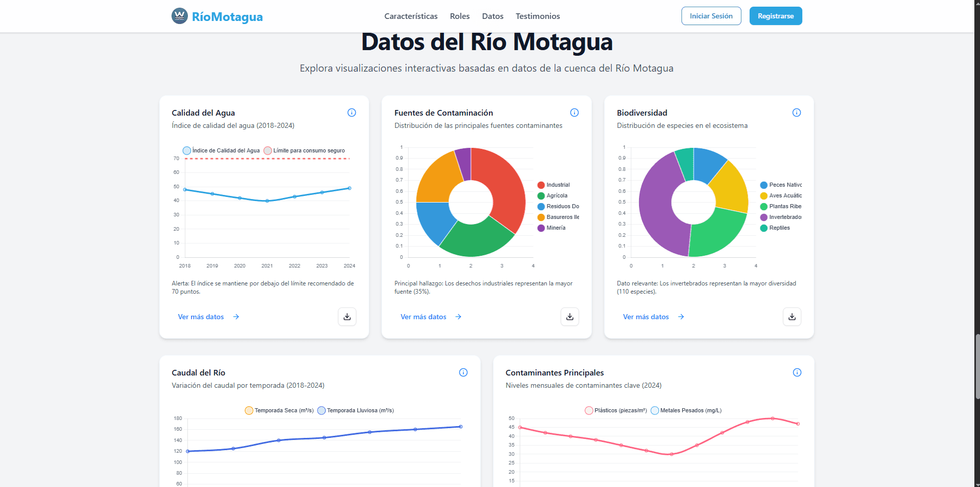The width and height of the screenshot is (980, 487).
Task: Open Ver más datos for Biodiversidad
Action: pos(653,317)
